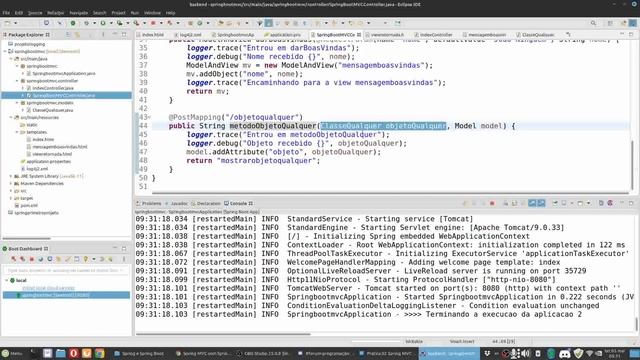
Task: Expand Maven Dependencies node
Action: click(11, 184)
